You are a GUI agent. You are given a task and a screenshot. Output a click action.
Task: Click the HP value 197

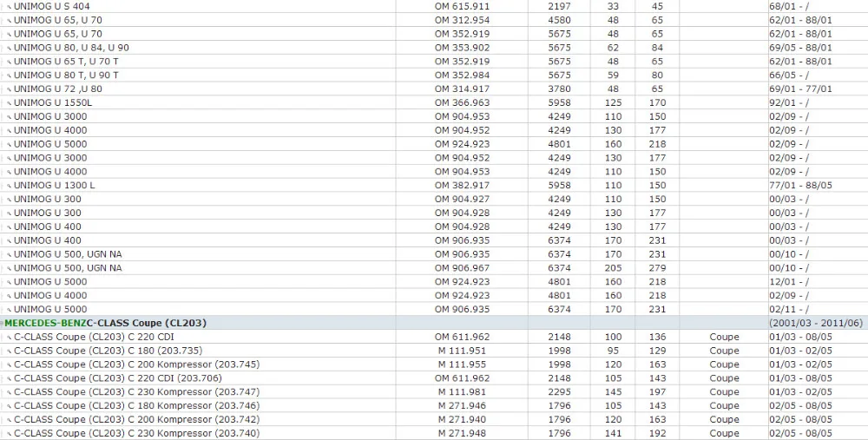tap(657, 392)
